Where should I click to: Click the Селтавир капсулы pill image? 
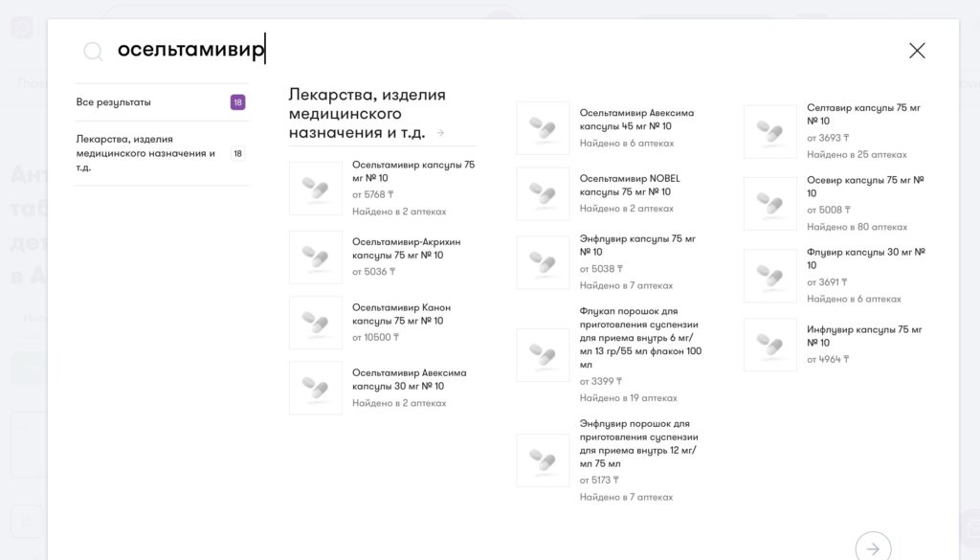click(x=770, y=131)
